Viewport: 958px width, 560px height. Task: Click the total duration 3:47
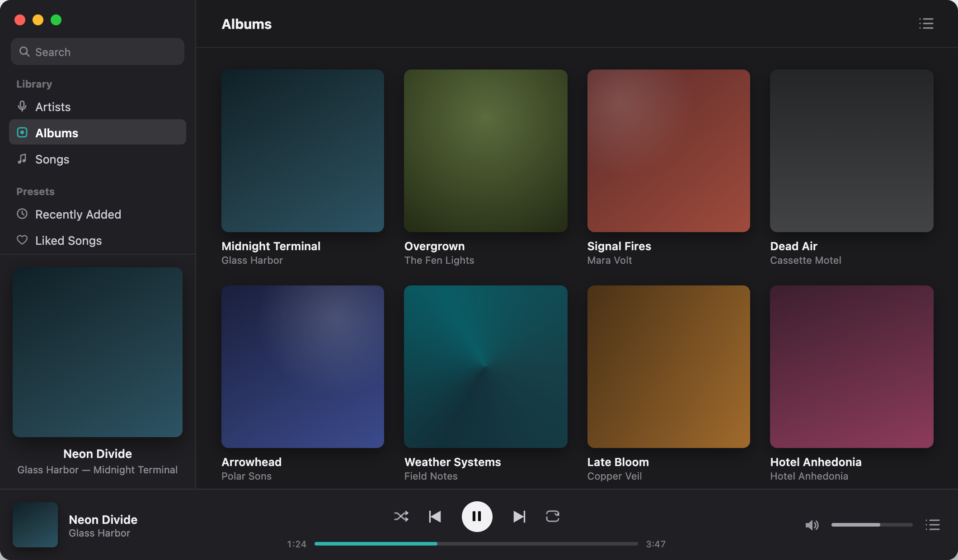point(656,544)
